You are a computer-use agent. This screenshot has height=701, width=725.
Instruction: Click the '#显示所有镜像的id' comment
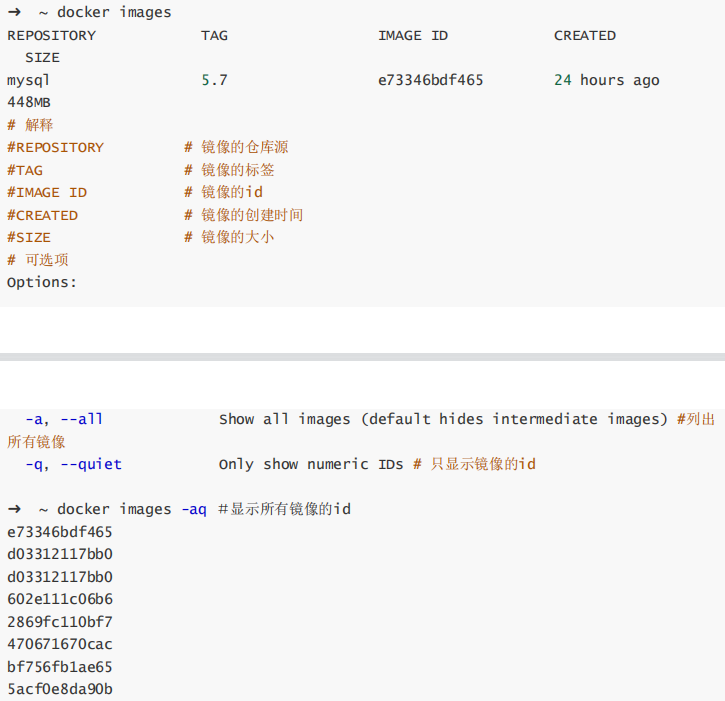click(284, 509)
